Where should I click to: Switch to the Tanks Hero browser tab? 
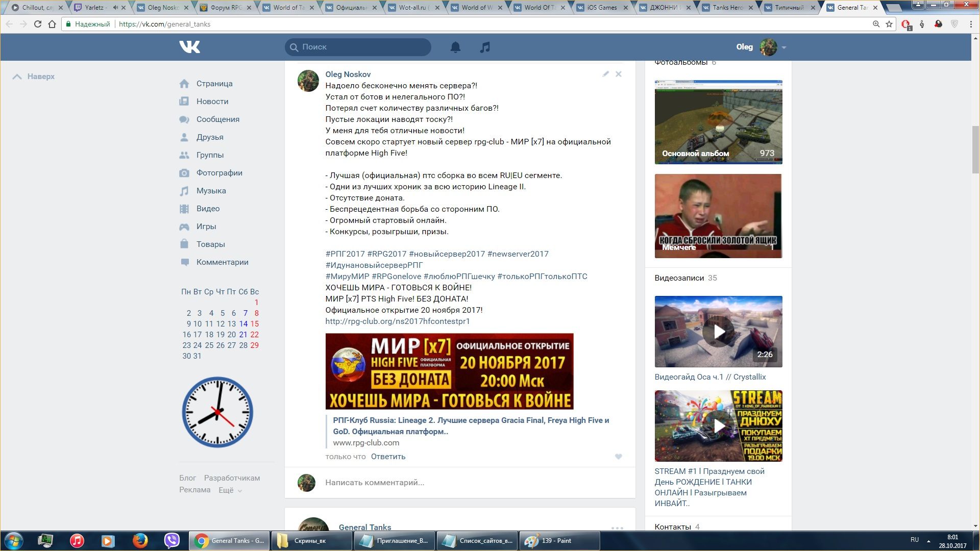(x=727, y=8)
